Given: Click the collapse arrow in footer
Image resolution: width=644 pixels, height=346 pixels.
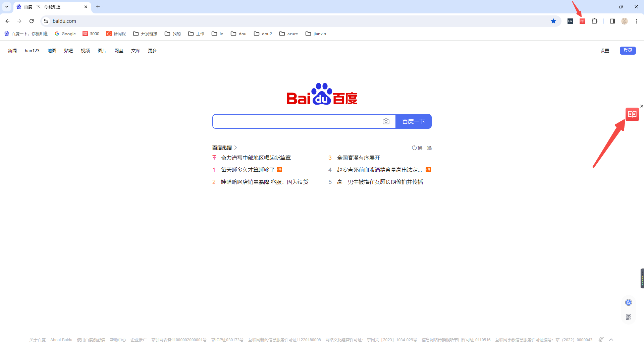Looking at the screenshot, I should [x=611, y=340].
